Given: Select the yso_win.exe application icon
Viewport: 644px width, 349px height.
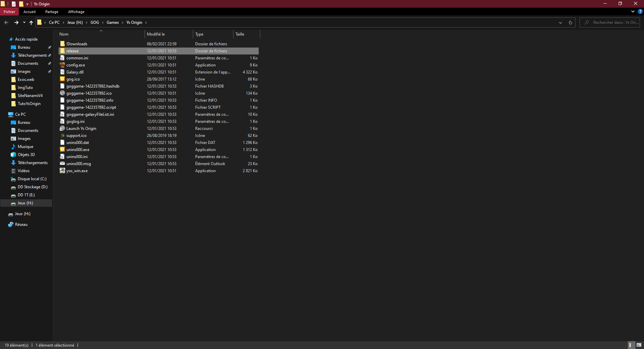Looking at the screenshot, I should click(x=62, y=171).
